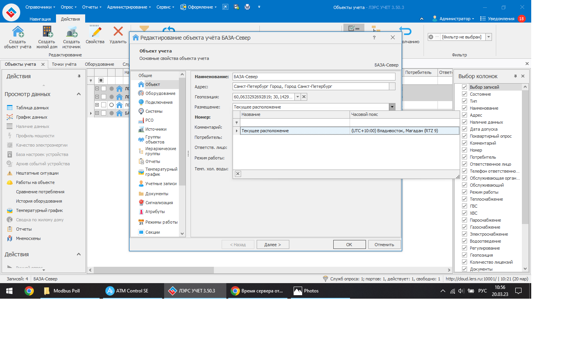Open Опрос menu
The height and width of the screenshot is (364, 588).
[x=68, y=7]
